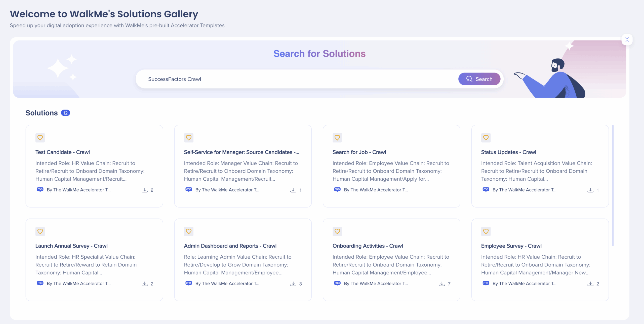Focus the SuccessFactors Crawl search field

[297, 79]
